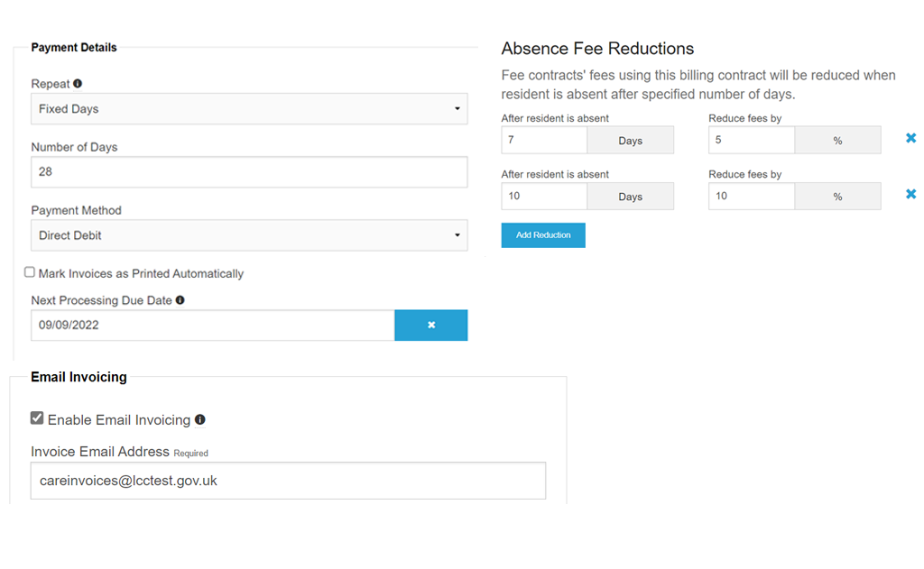Click absent days field containing 7
Image resolution: width=924 pixels, height=569 pixels.
tap(544, 140)
